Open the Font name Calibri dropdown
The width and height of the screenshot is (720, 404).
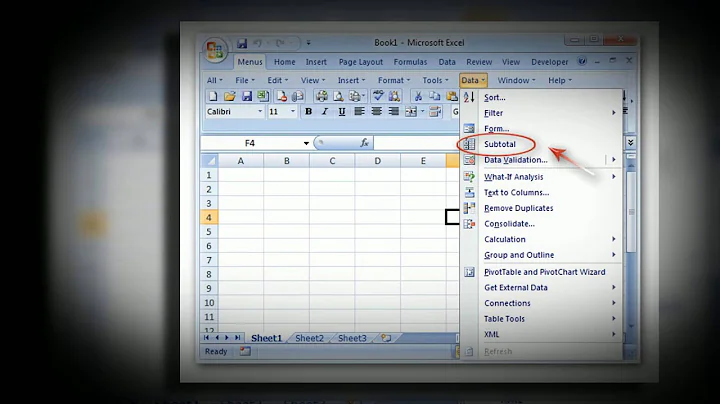[260, 112]
